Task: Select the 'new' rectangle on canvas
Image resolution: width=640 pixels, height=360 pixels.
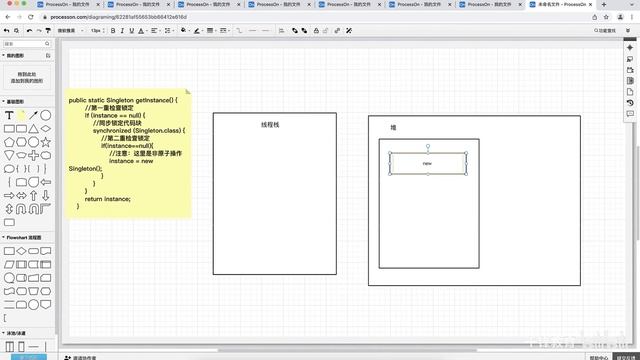Action: (427, 163)
